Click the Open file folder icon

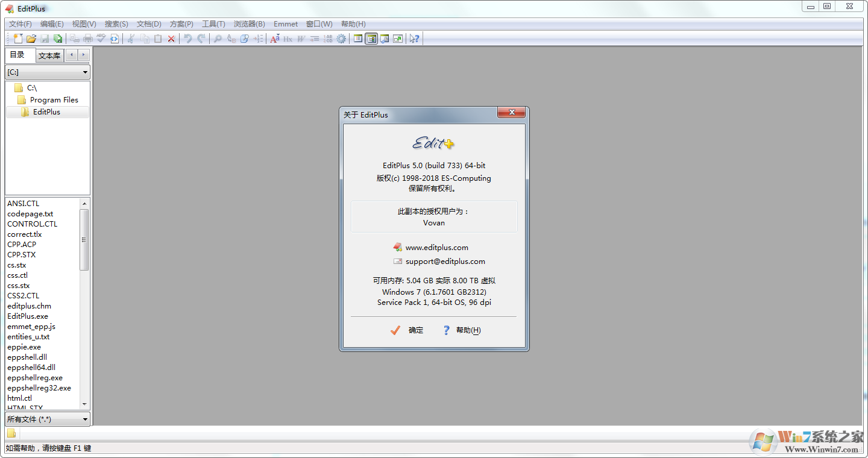pos(31,39)
